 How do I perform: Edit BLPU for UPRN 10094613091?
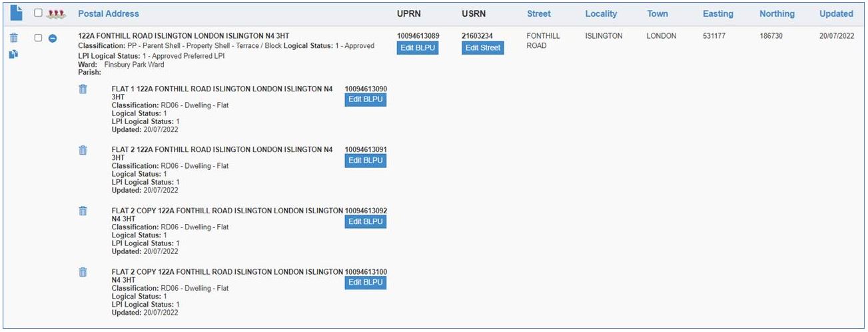pos(366,160)
